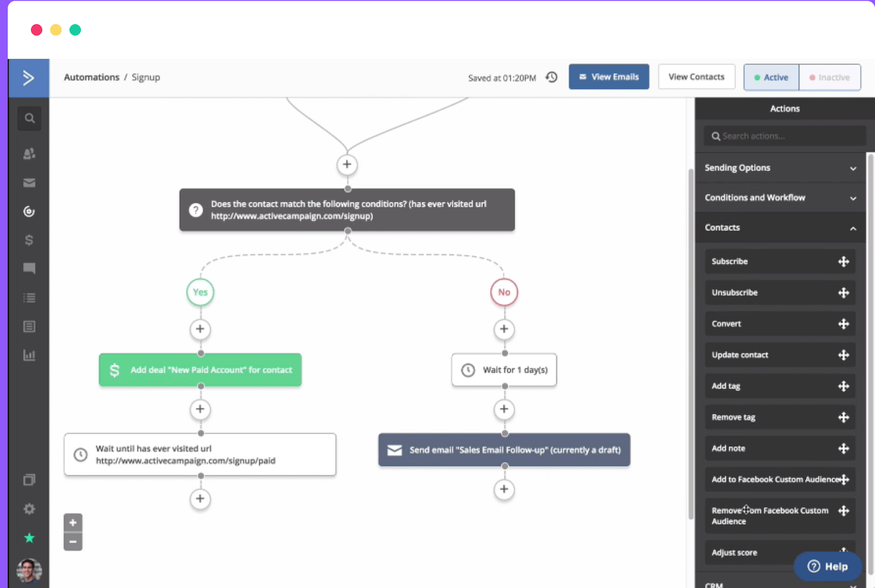Set automation status to Inactive
Screen dimensions: 875x588
point(830,77)
